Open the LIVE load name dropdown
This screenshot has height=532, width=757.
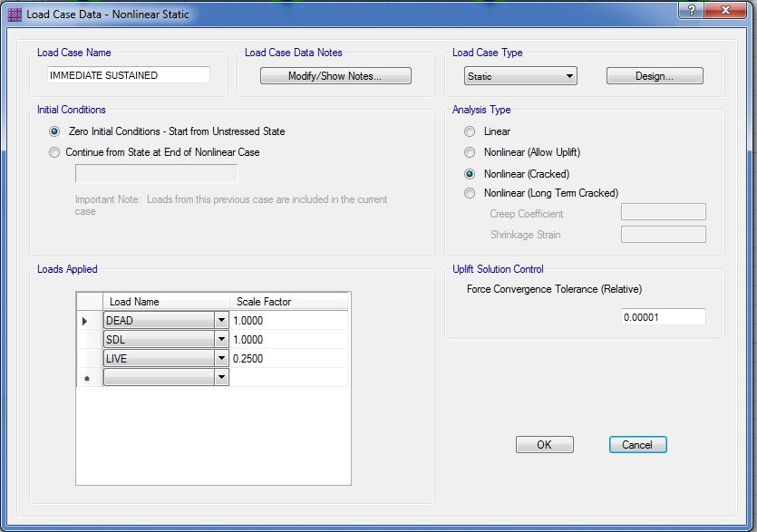(221, 358)
